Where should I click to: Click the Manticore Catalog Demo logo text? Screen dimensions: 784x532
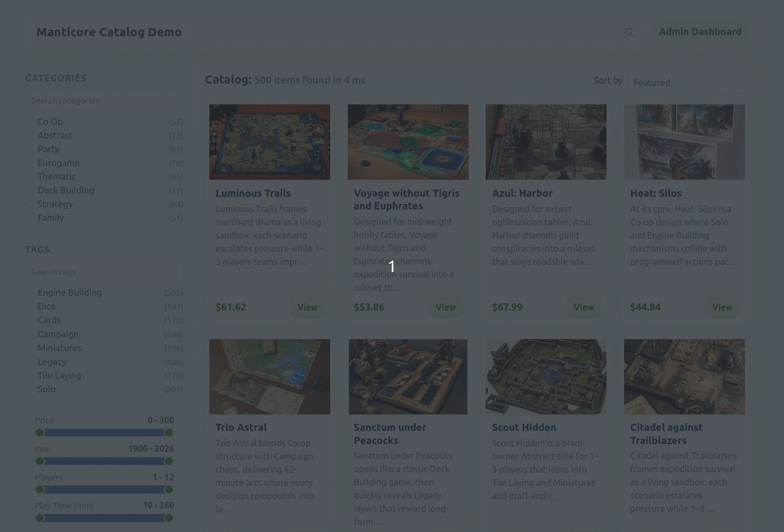click(109, 32)
